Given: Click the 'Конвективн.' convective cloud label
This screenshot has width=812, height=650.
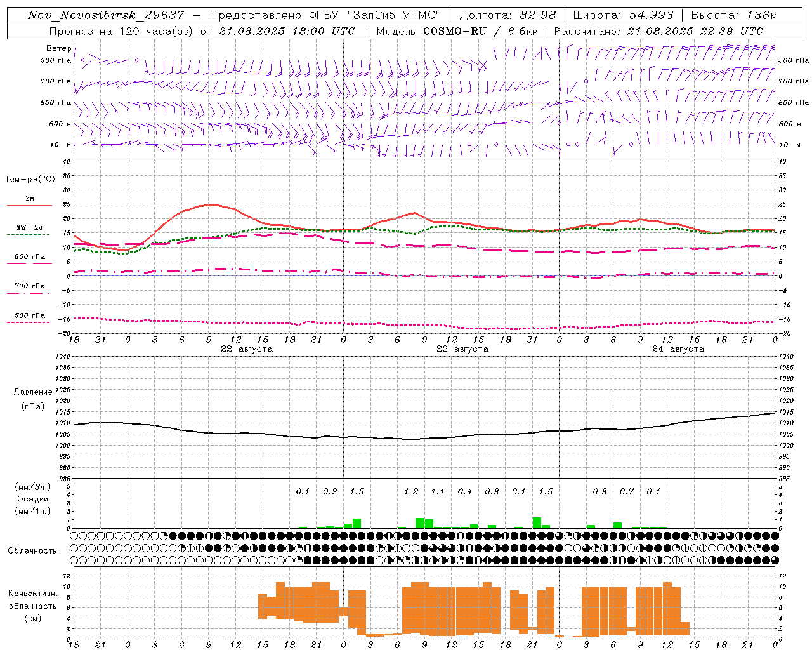Looking at the screenshot, I should [x=33, y=594].
